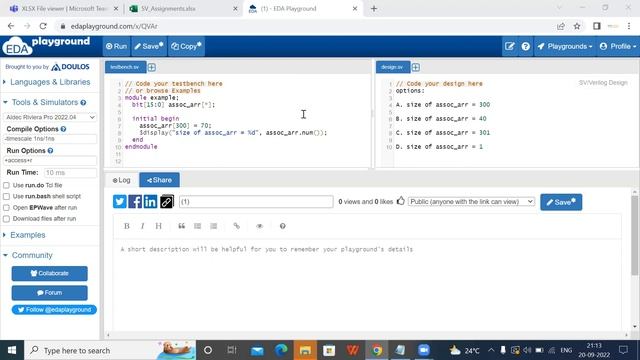Switch to the XLSX File viewer browser tab
The image size is (640, 360).
[x=64, y=9]
